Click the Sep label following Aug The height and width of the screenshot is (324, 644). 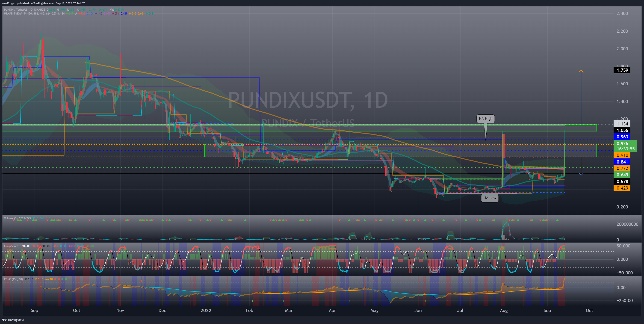pyautogui.click(x=547, y=310)
